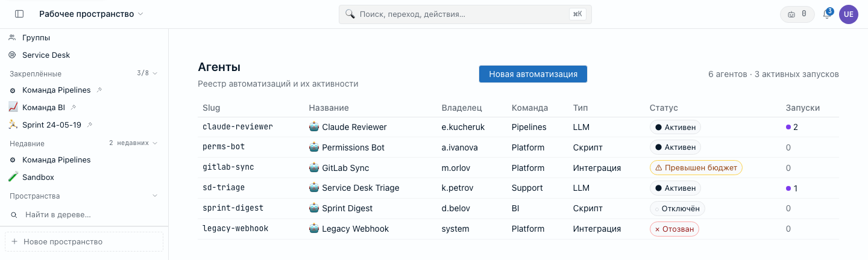
Task: Click the Отключён status badge of sprint-digest
Action: click(x=677, y=208)
